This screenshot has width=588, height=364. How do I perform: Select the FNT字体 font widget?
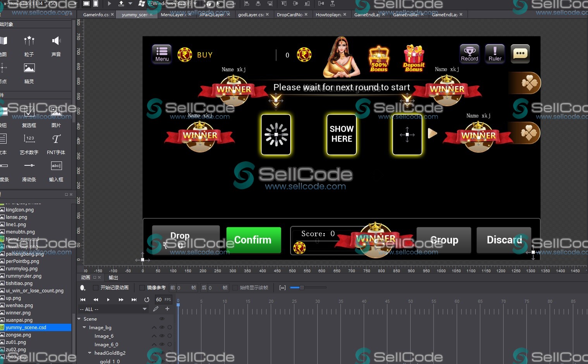click(x=56, y=139)
